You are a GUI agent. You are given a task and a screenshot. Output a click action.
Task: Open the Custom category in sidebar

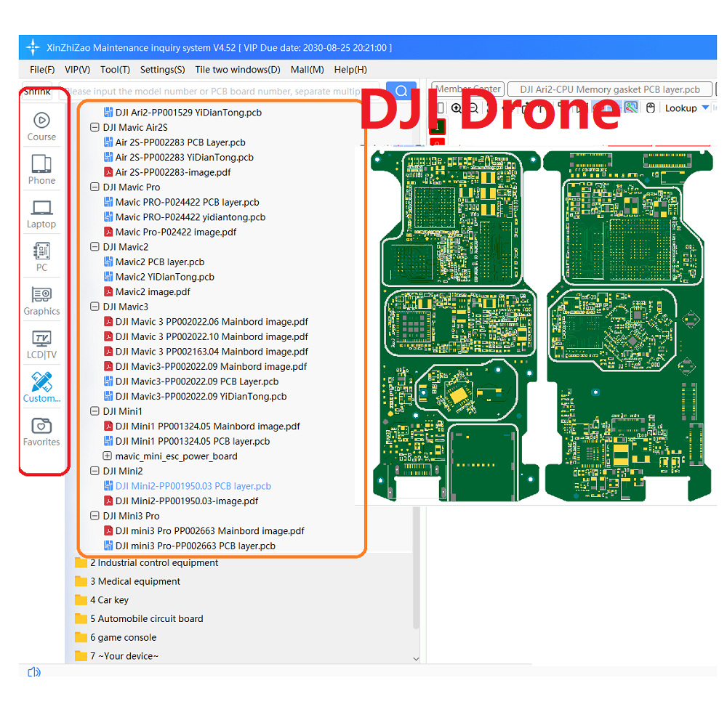[41, 388]
